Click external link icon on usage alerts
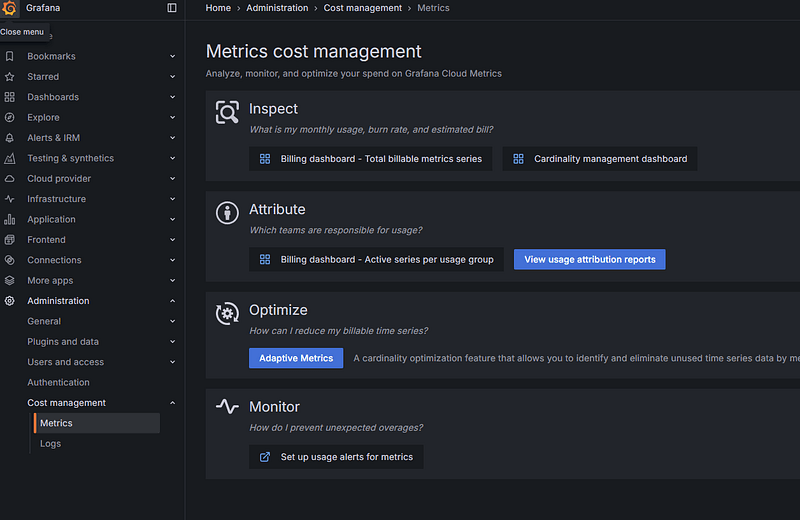 point(265,457)
